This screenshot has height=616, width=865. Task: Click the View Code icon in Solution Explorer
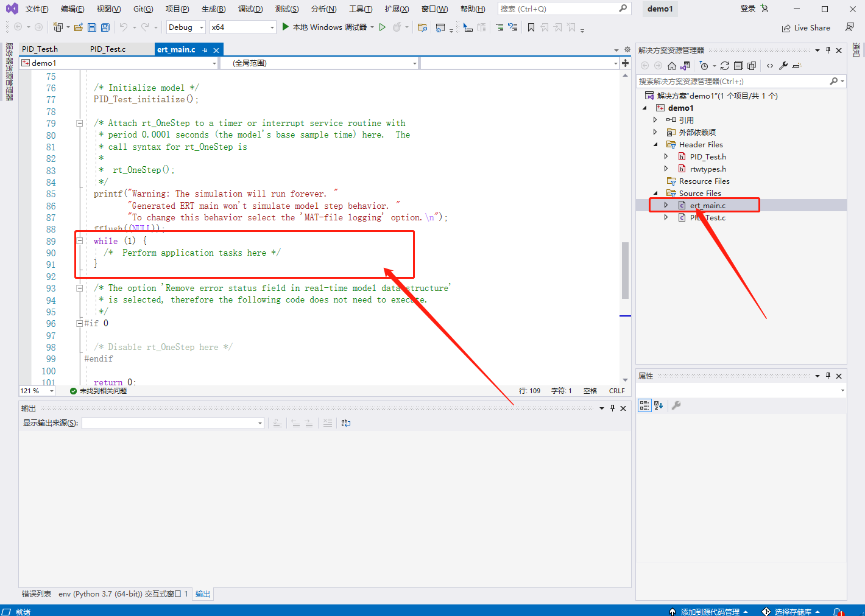click(x=770, y=66)
